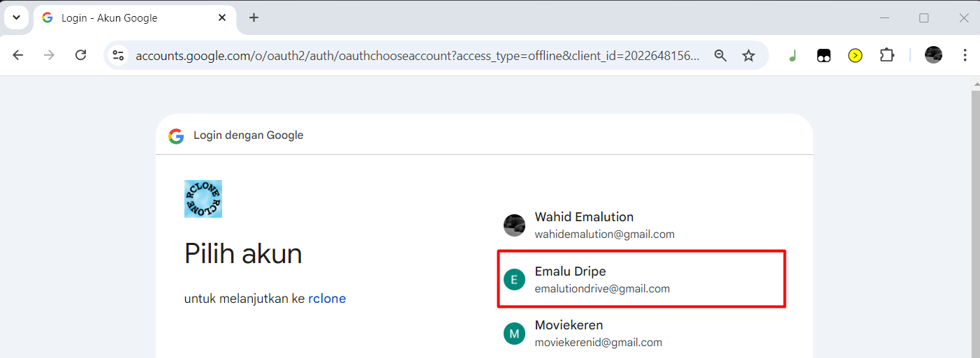Image resolution: width=980 pixels, height=358 pixels.
Task: Open the green music note extension
Action: click(x=792, y=56)
